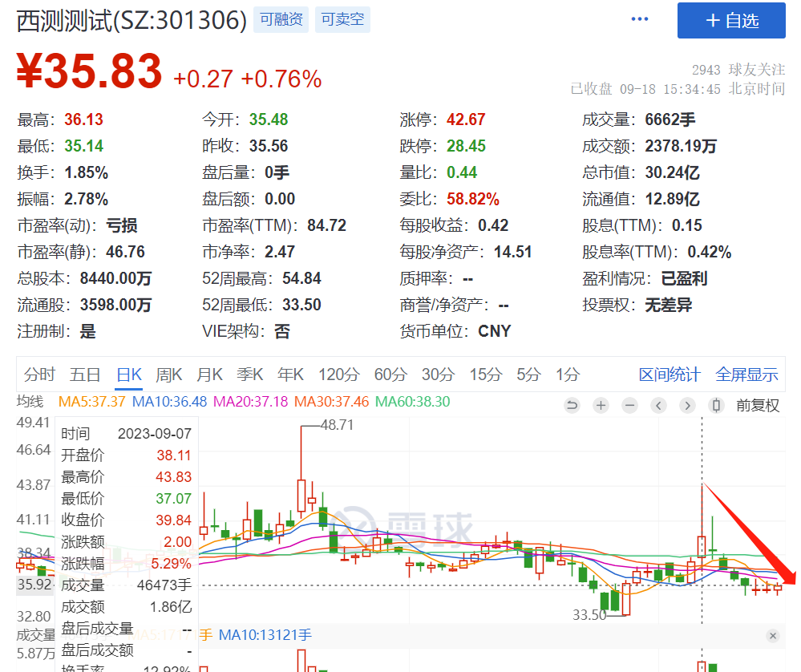The image size is (801, 672).
Task: Click tooltip 收盘价 value 39.84
Action: click(174, 520)
